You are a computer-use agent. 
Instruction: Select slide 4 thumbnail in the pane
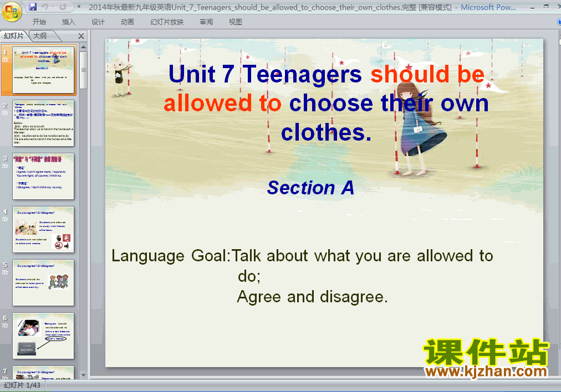tap(43, 229)
